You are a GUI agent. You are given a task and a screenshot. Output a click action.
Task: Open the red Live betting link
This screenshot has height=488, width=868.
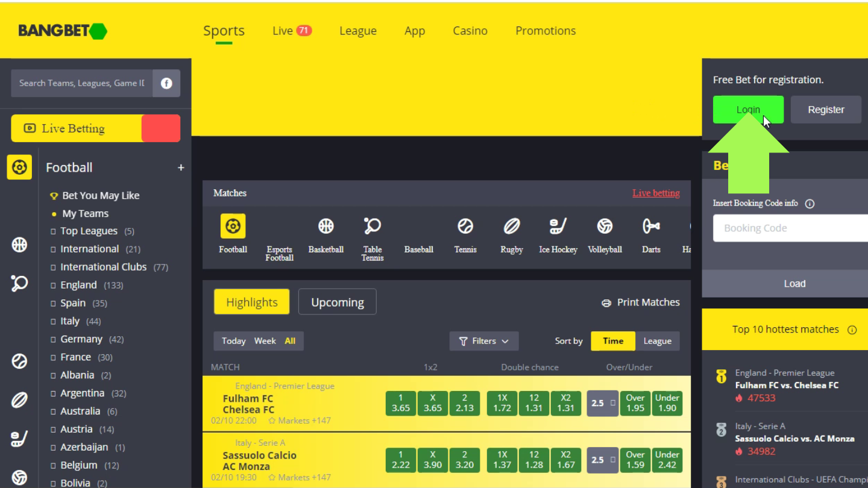(x=656, y=193)
